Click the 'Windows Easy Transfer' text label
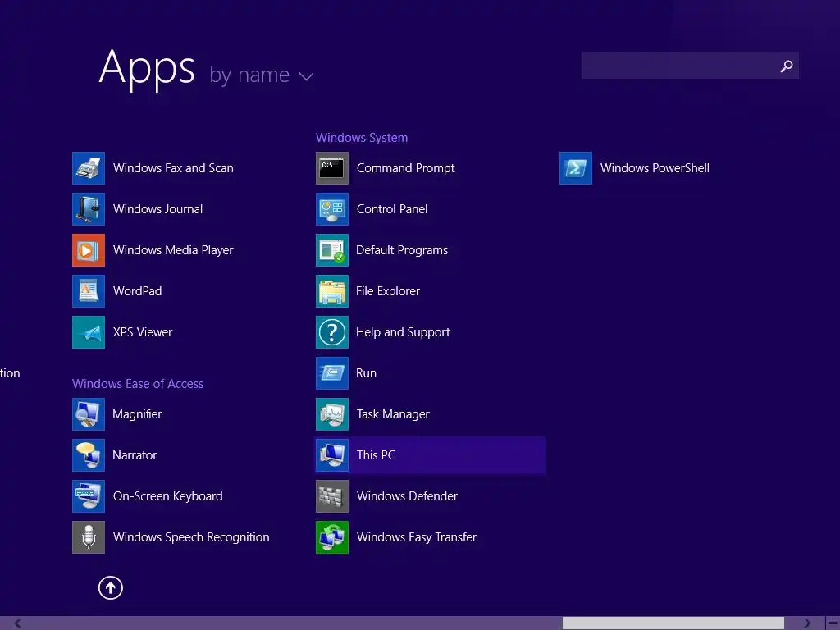The height and width of the screenshot is (630, 840). [x=416, y=537]
